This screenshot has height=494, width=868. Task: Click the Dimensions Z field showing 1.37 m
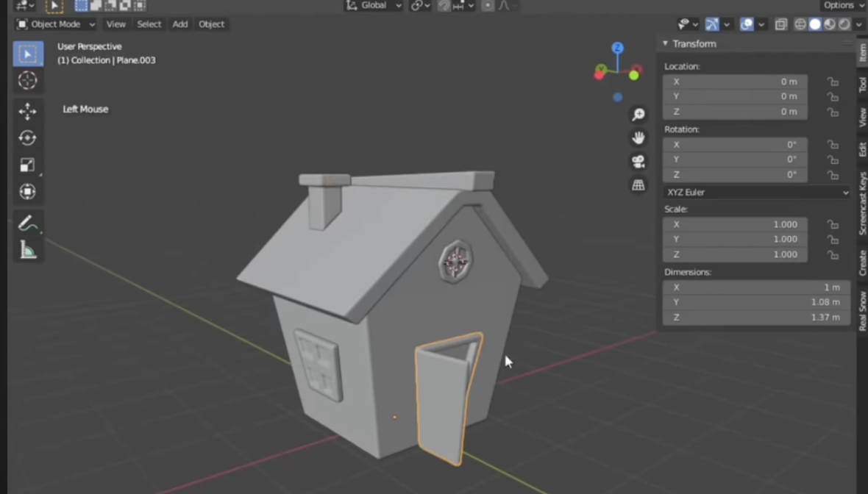coord(756,318)
